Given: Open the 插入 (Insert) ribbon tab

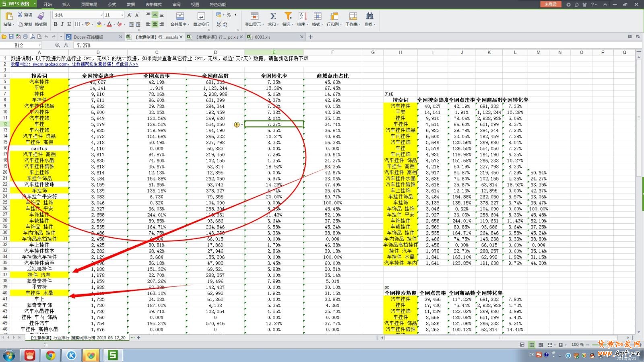Looking at the screenshot, I should (66, 4).
